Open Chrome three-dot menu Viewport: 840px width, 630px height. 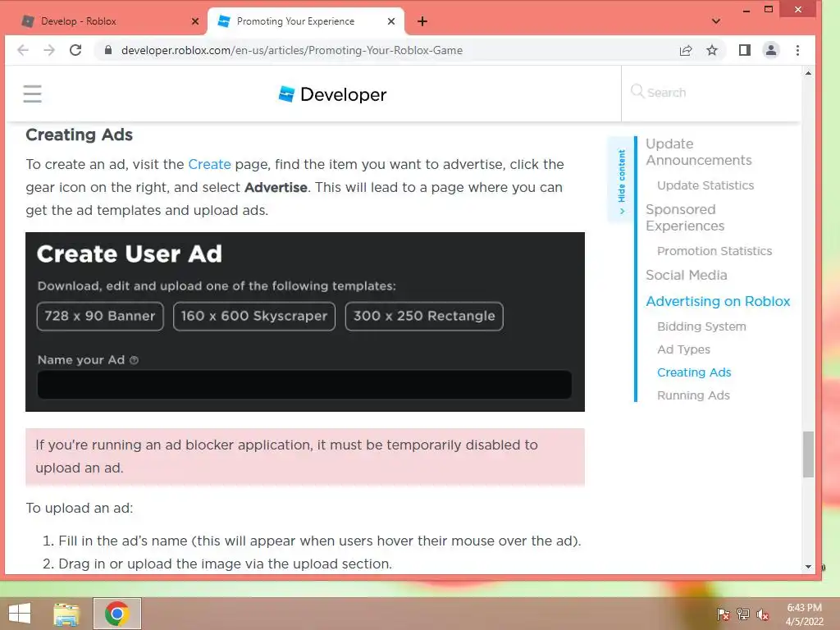tap(797, 50)
